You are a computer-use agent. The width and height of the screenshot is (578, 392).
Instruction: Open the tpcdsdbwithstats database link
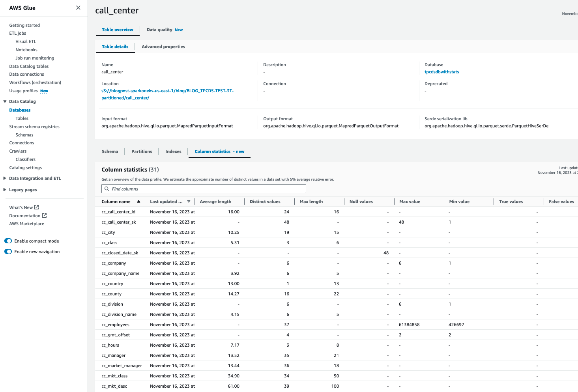[x=441, y=72]
